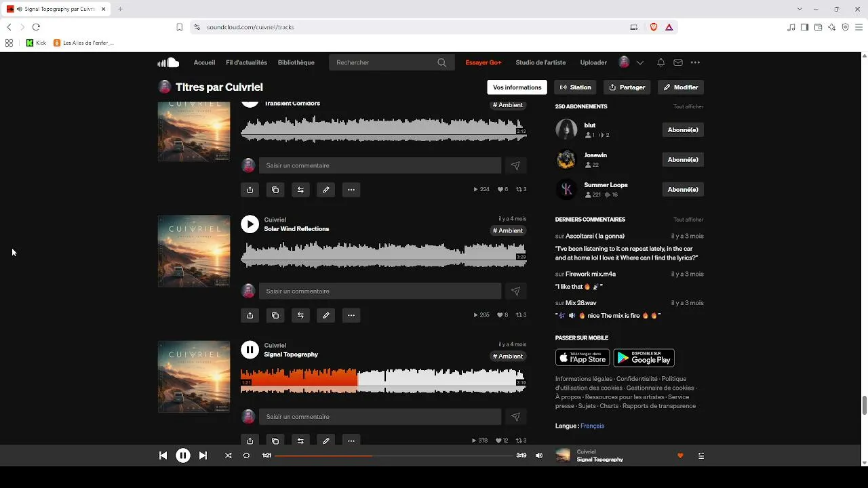Open browser tab search dropdown
868x488 pixels.
click(800, 9)
